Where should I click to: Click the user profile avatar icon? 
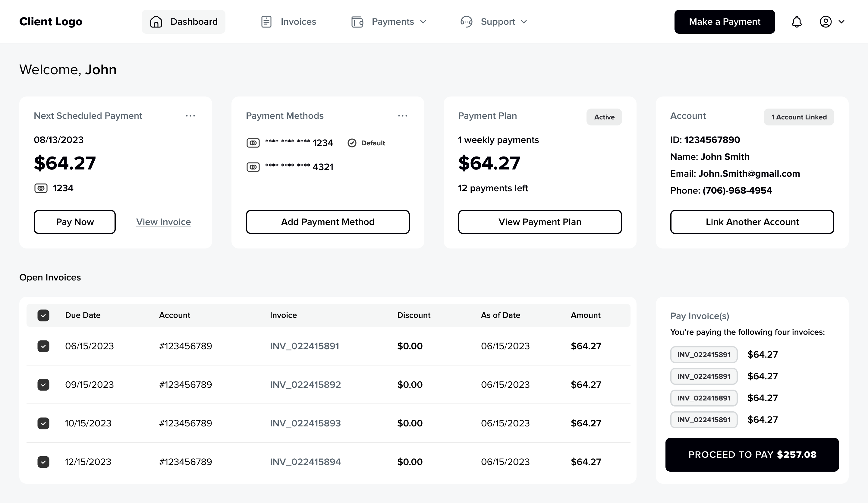click(x=825, y=22)
